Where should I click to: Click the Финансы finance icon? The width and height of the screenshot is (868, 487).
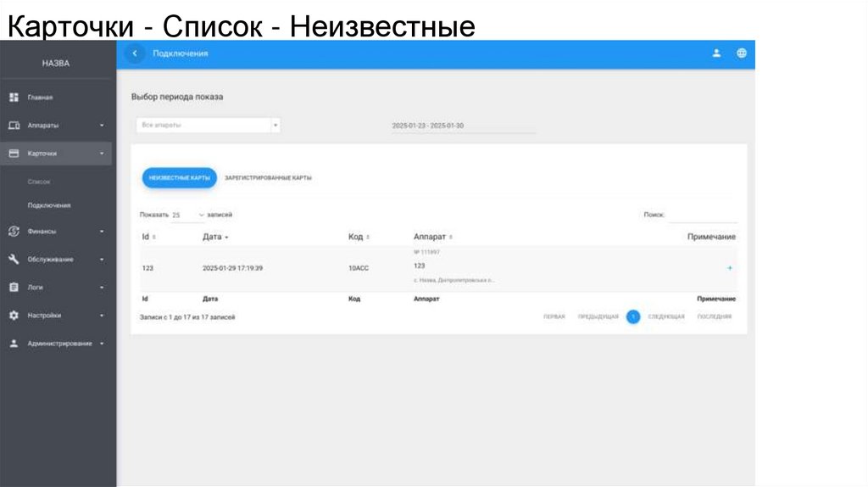[14, 231]
